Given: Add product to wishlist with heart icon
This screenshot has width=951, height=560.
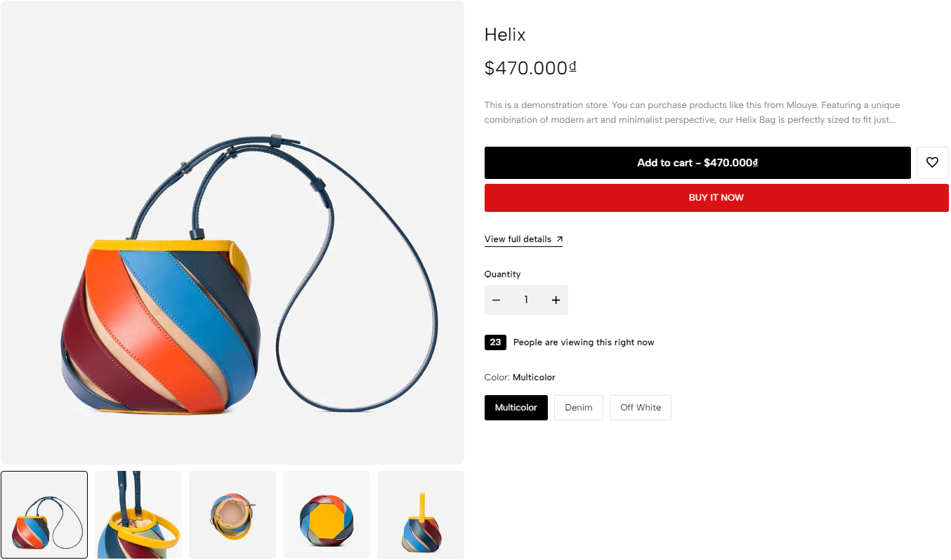Looking at the screenshot, I should click(x=932, y=163).
